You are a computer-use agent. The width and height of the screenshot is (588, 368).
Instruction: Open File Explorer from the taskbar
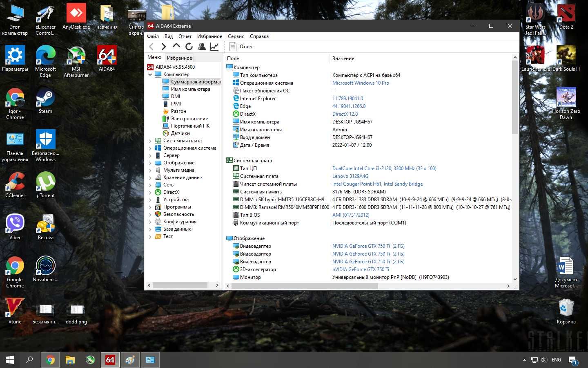point(70,360)
